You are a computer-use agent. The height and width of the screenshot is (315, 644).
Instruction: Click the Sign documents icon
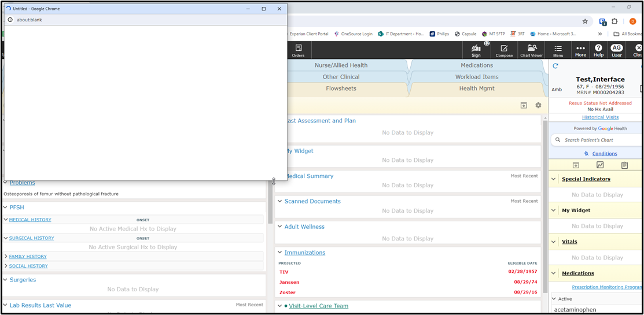[x=476, y=50]
